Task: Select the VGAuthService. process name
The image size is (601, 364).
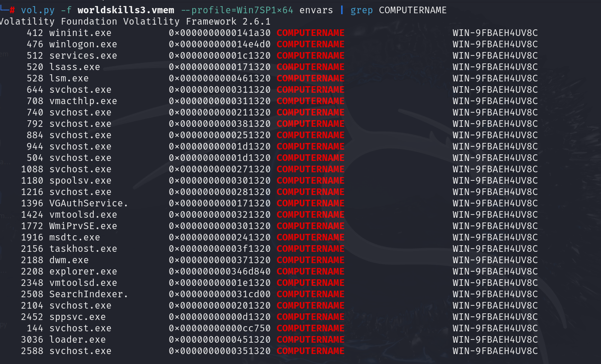Action: point(89,204)
